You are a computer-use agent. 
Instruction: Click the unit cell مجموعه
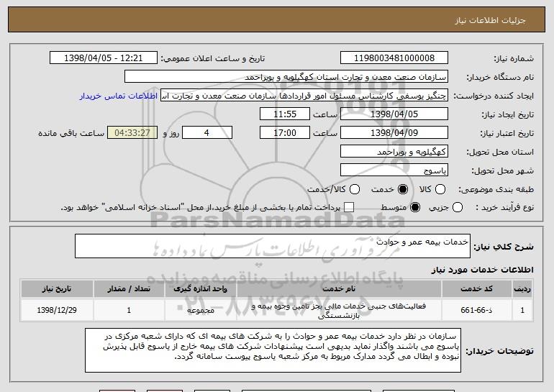click(x=200, y=310)
